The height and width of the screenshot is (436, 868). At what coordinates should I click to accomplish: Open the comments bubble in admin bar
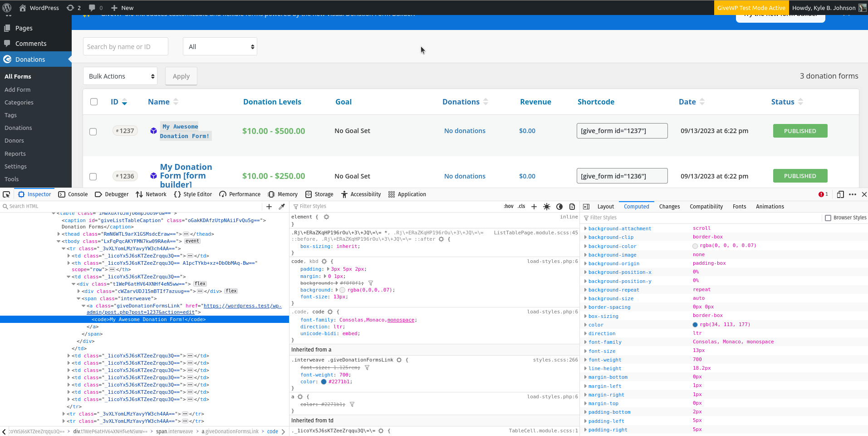[95, 8]
